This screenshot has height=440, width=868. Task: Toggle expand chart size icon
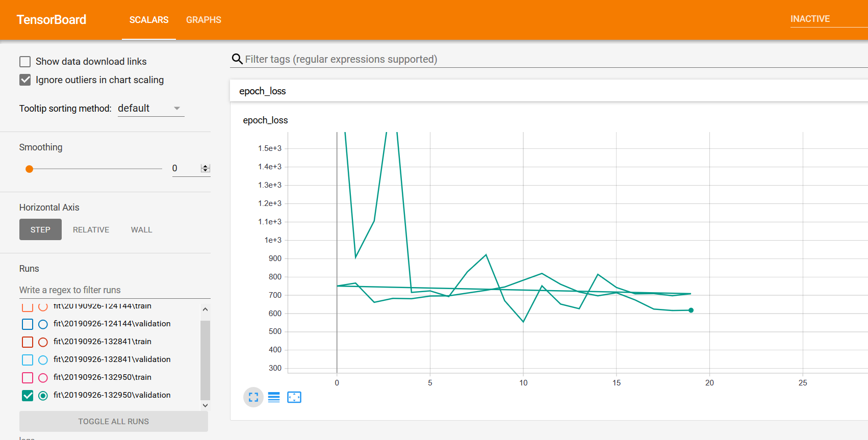pos(253,397)
